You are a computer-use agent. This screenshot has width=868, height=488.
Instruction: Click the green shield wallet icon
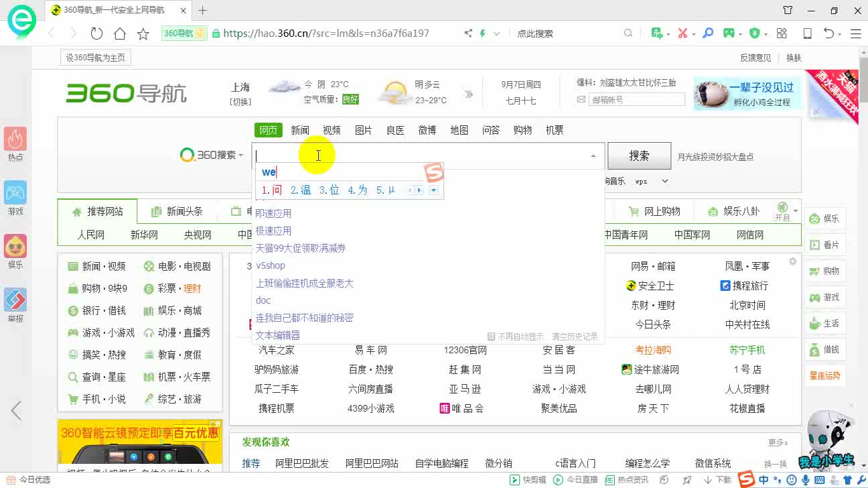tap(755, 33)
